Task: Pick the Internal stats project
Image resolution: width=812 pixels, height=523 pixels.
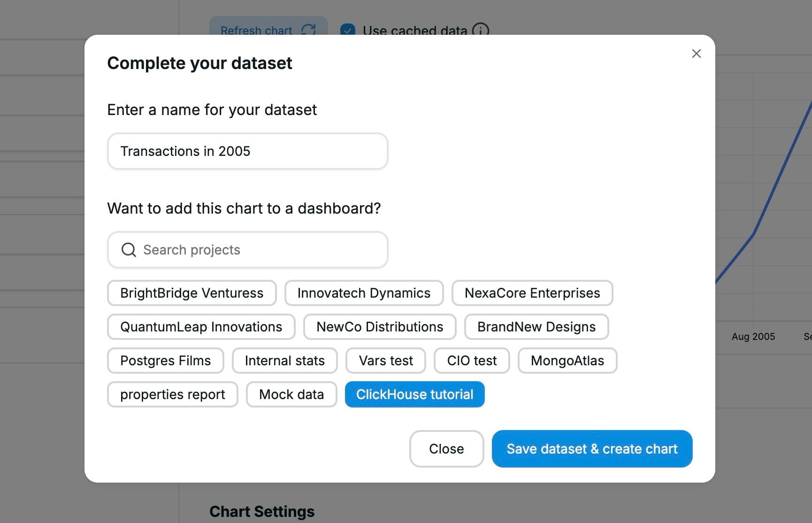Action: click(x=284, y=361)
